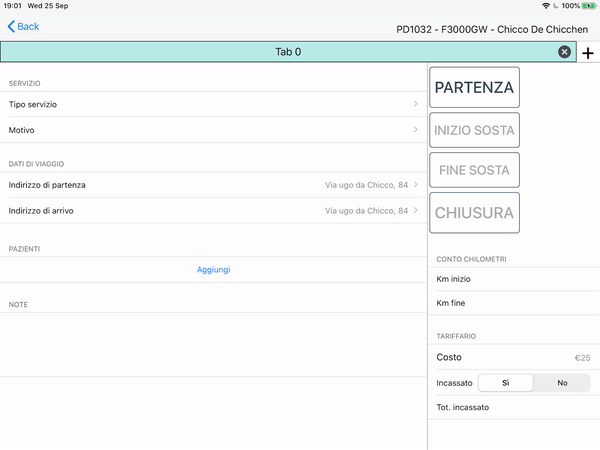Add a new tab with the plus icon
600x450 pixels.
(x=588, y=53)
